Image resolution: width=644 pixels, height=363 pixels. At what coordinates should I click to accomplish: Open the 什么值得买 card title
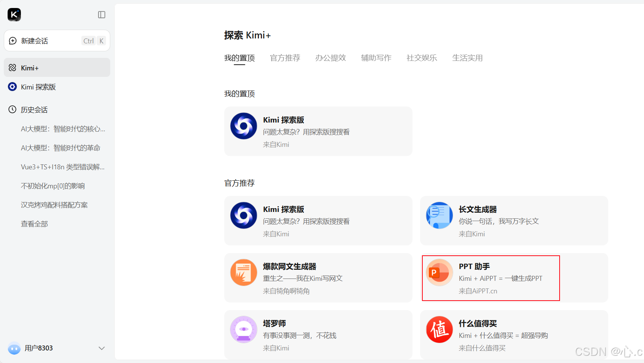coord(478,323)
